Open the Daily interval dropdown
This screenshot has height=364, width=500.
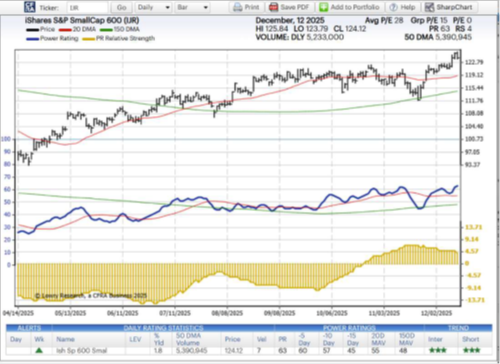(x=154, y=7)
